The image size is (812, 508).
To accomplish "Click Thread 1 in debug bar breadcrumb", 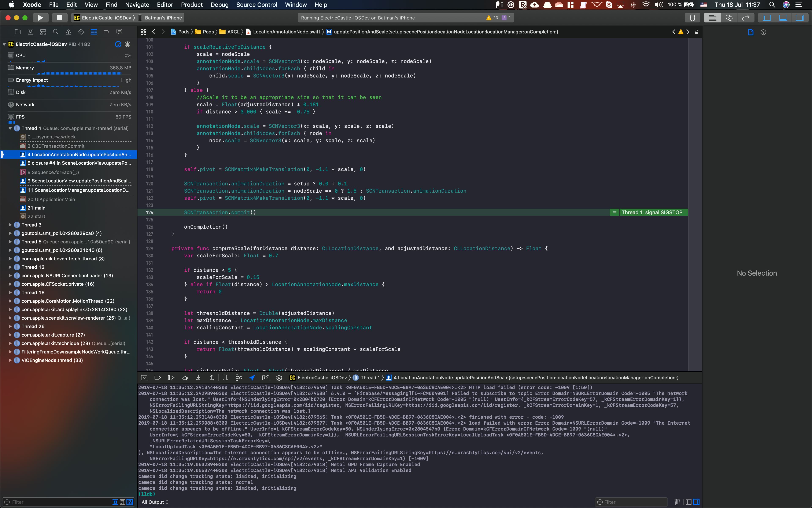I will pos(366,378).
